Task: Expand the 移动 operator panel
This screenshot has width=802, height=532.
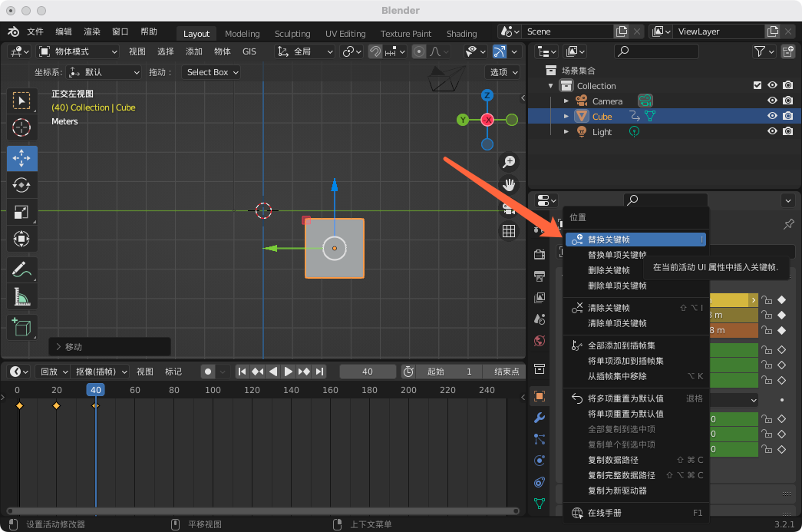Action: (x=110, y=347)
